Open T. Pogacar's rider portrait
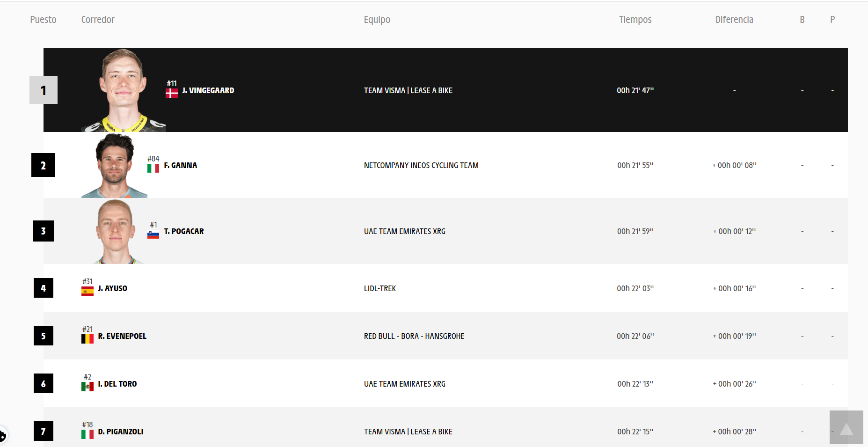Viewport: 868px width, 447px height. (114, 231)
